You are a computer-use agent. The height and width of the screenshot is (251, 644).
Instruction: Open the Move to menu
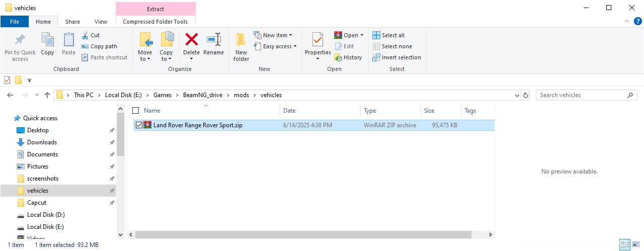point(145,47)
